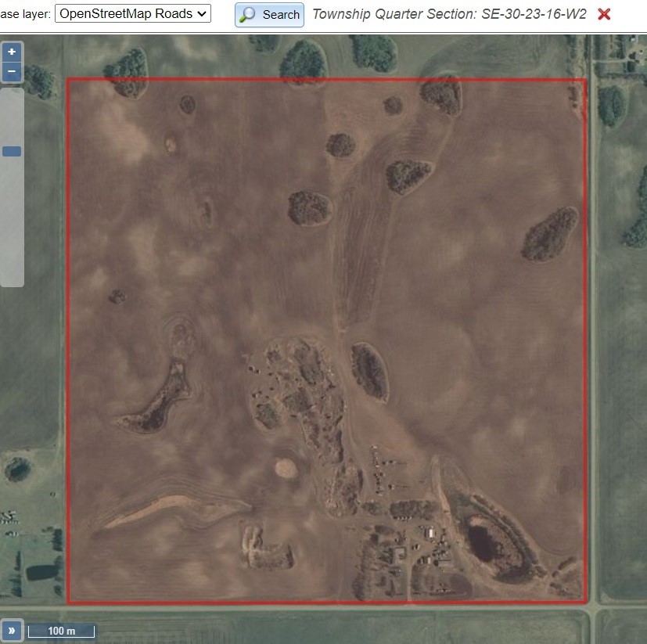Zoom in with the plus button
The height and width of the screenshot is (644, 647).
tap(12, 52)
